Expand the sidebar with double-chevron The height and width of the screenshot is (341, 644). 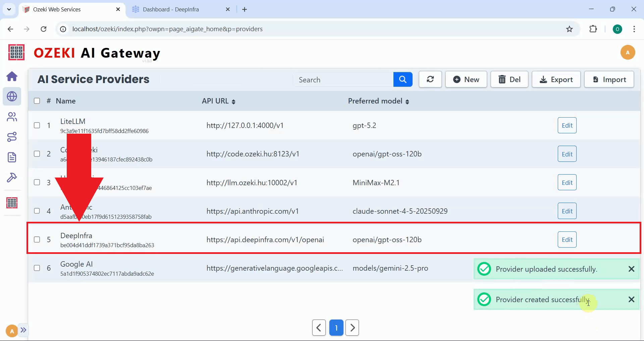[x=23, y=330]
